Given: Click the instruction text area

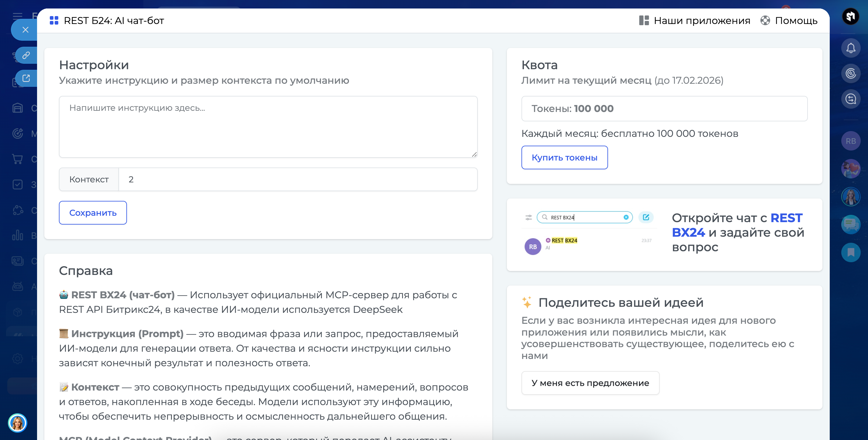Looking at the screenshot, I should pyautogui.click(x=268, y=127).
